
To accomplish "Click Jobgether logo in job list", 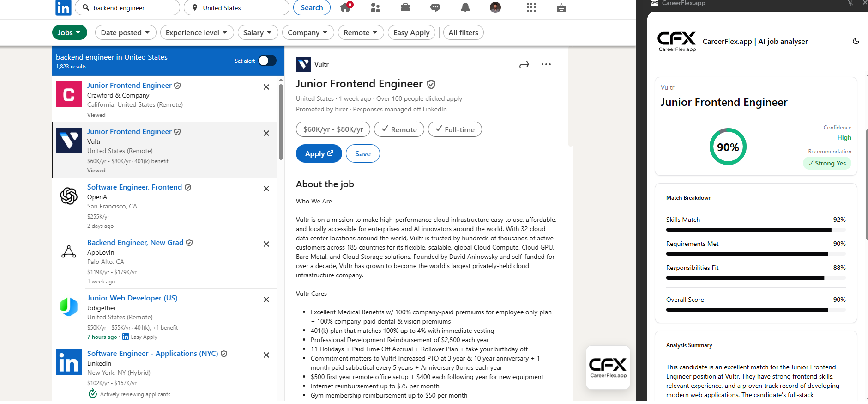I will 69,307.
